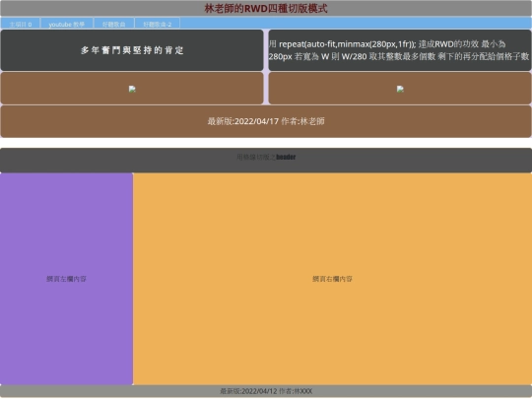This screenshot has height=399, width=532.
Task: Click the repeat(auto-fit,minmax) description text
Action: click(x=399, y=50)
